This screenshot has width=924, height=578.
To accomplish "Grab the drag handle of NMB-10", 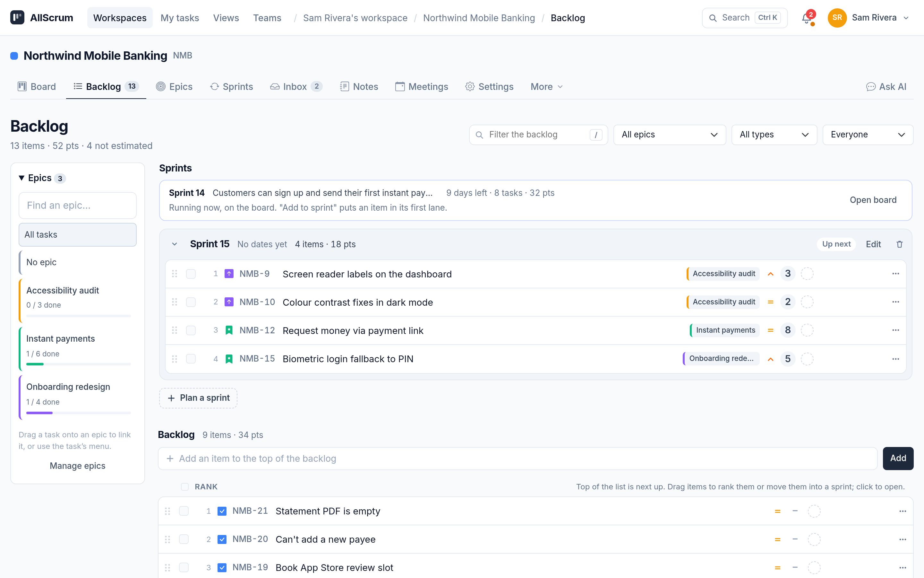I will pos(175,302).
